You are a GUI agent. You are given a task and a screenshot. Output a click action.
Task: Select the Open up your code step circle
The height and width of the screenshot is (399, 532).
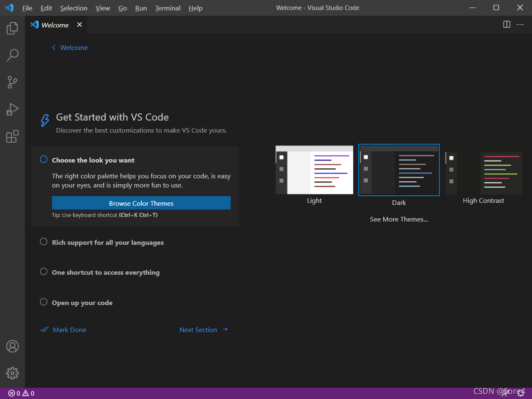44,302
